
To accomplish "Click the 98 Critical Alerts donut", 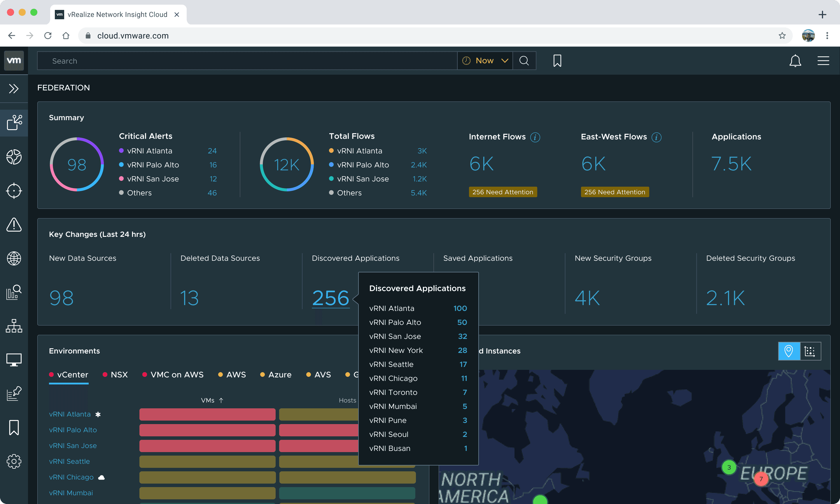I will pos(77,164).
